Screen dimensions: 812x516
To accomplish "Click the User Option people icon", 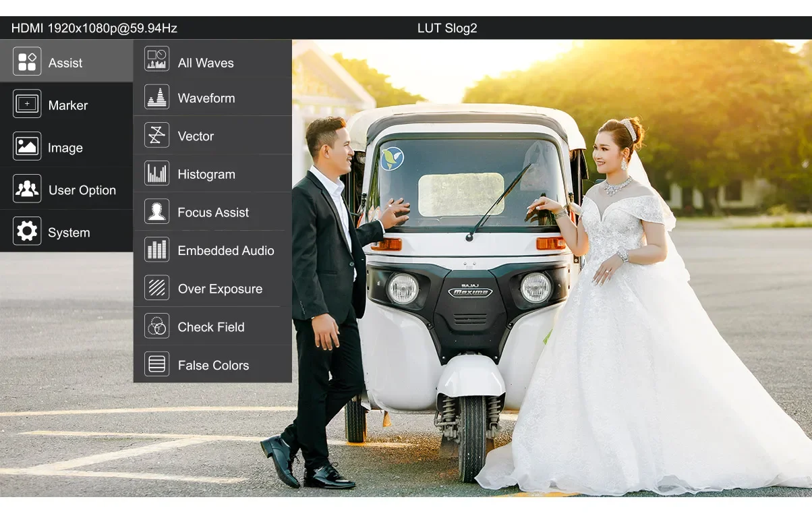I will pos(27,189).
